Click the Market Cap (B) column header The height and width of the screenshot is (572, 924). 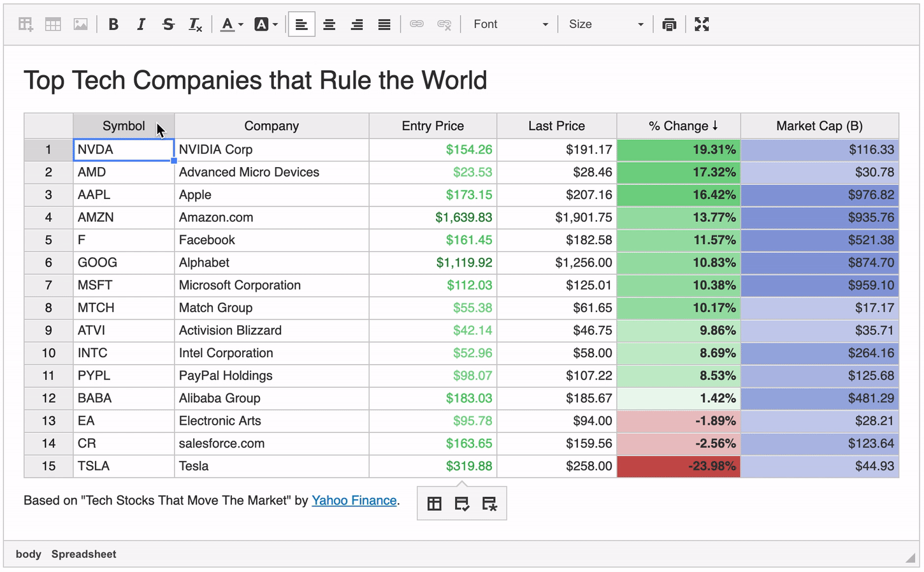click(x=819, y=126)
